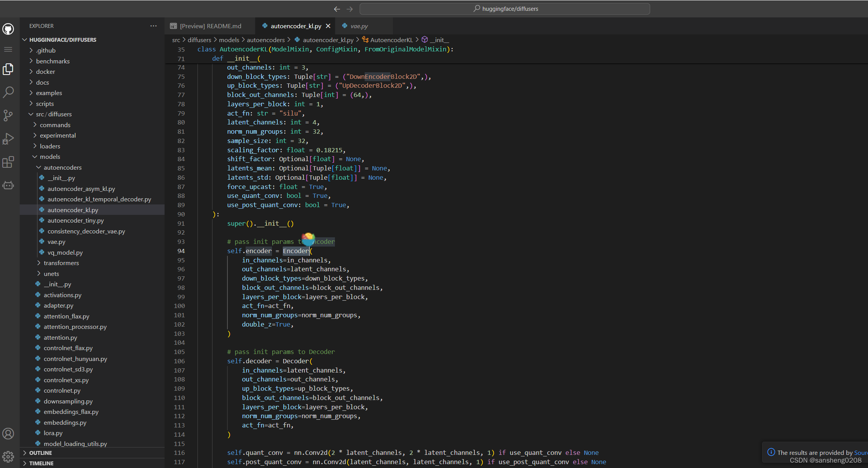This screenshot has width=868, height=468.
Task: Click the hamburger menu icon in activity bar
Action: click(x=8, y=49)
